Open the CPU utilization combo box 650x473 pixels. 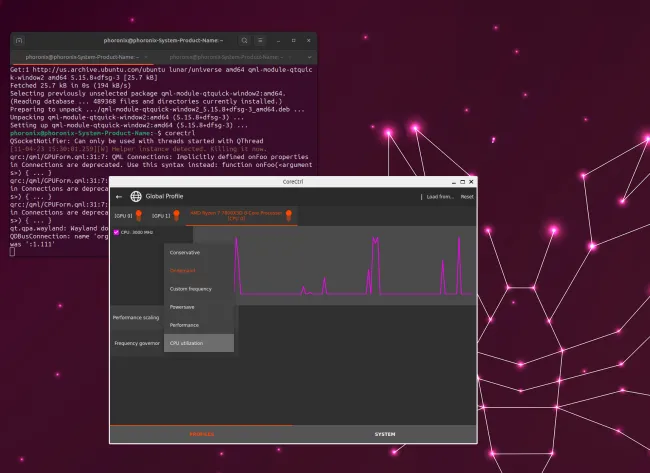pyautogui.click(x=198, y=343)
